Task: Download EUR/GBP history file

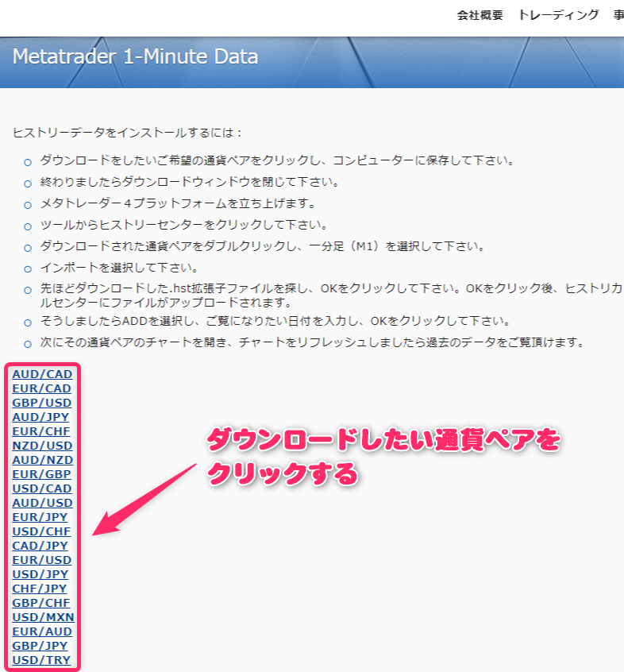Action: click(41, 474)
